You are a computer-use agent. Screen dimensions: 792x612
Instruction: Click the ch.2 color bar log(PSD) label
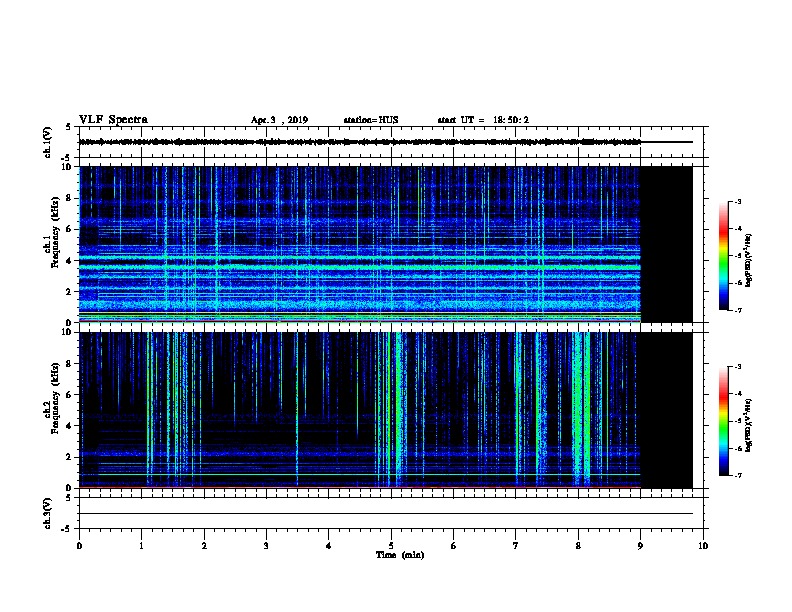pos(749,425)
